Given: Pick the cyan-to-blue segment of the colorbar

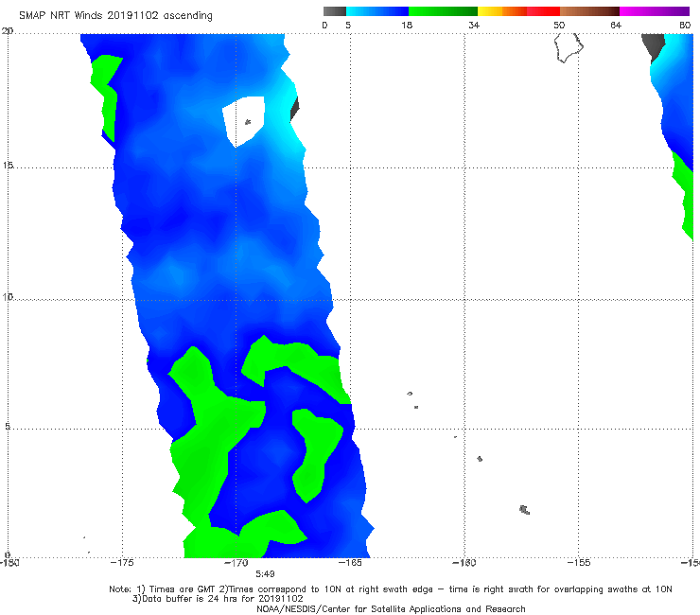Looking at the screenshot, I should coord(377,11).
